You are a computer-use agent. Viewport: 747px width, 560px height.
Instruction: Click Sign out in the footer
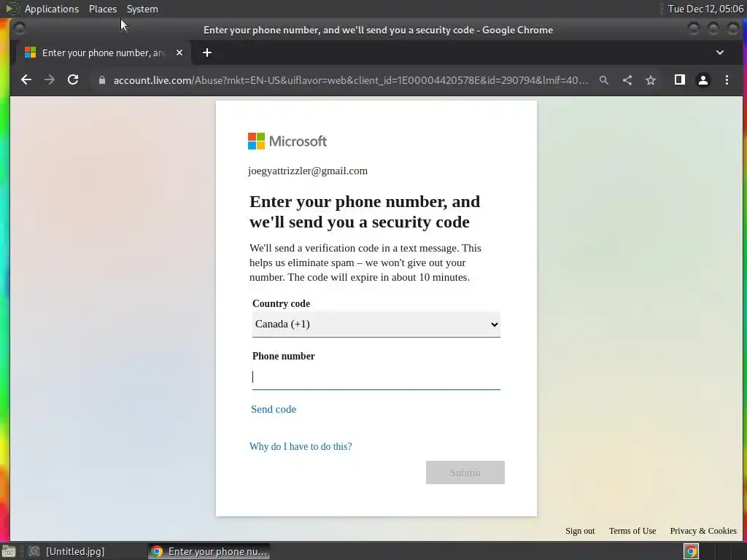pyautogui.click(x=580, y=531)
